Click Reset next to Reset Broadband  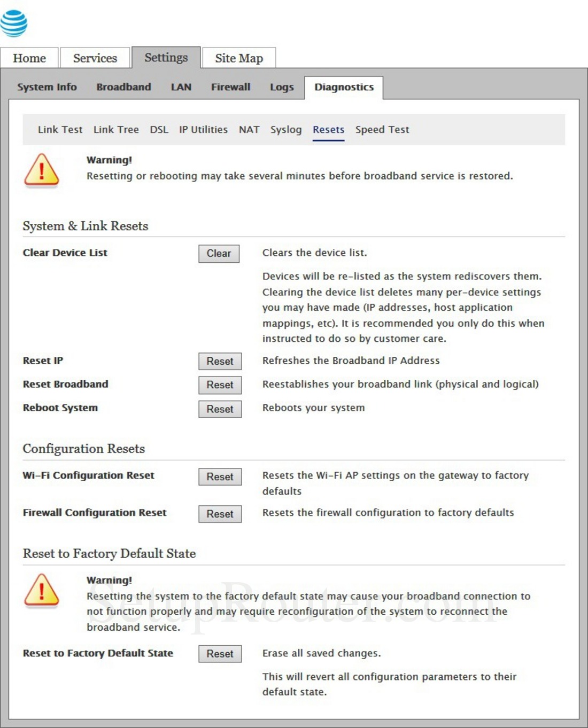tap(220, 385)
